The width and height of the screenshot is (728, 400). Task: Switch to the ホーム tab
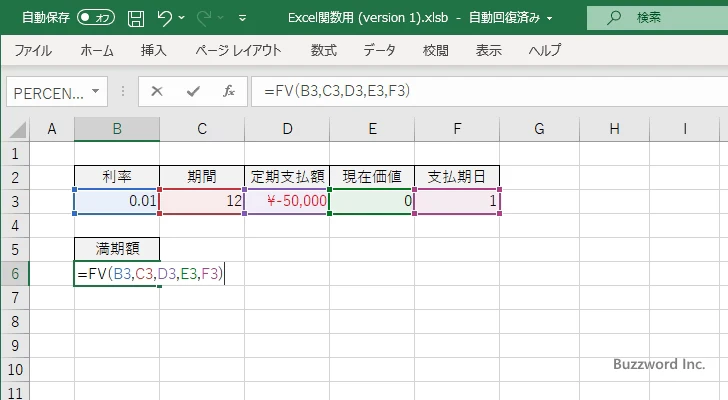[97, 50]
